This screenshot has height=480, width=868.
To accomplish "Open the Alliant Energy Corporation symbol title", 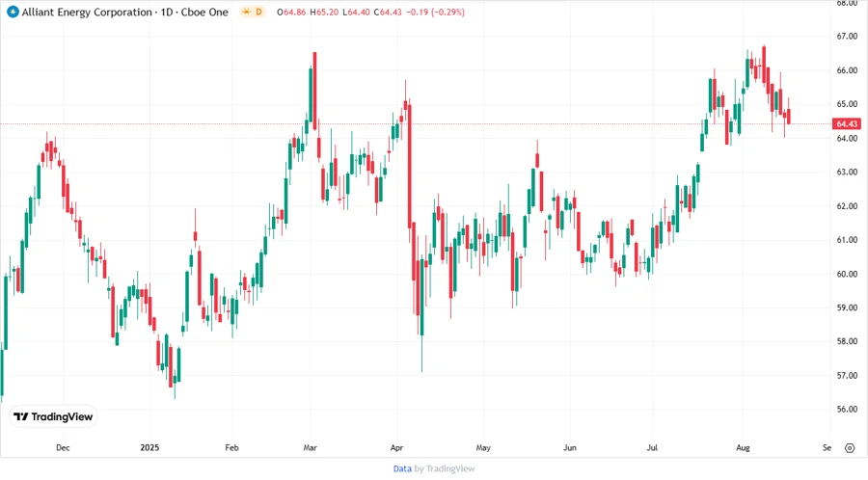I will click(85, 12).
